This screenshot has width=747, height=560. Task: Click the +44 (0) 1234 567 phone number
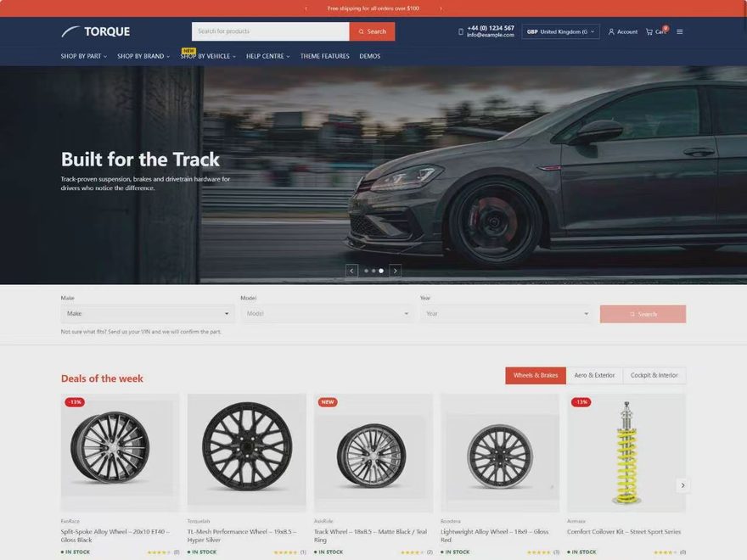(x=491, y=28)
